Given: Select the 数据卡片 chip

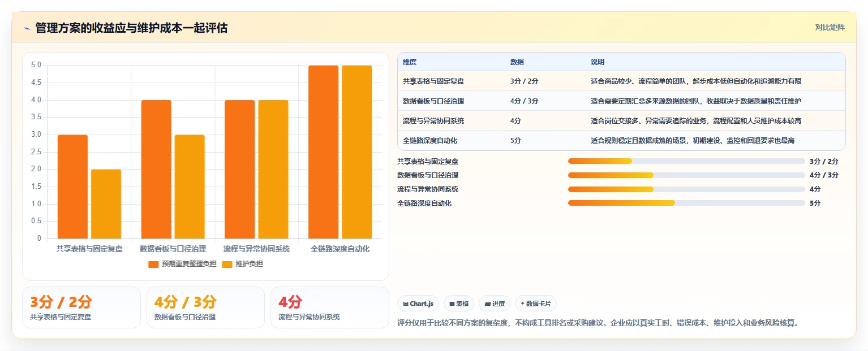Looking at the screenshot, I should click(x=536, y=304).
